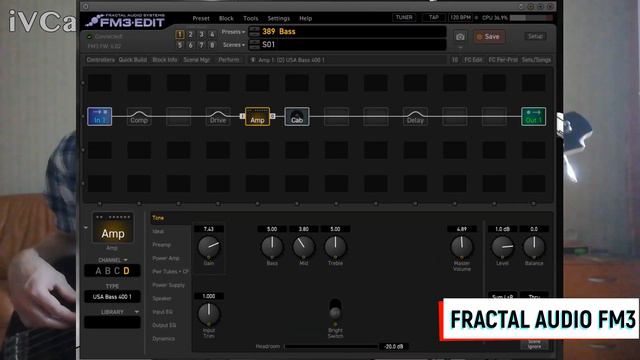640x360 pixels.
Task: Select scene button 2
Action: [x=190, y=34]
